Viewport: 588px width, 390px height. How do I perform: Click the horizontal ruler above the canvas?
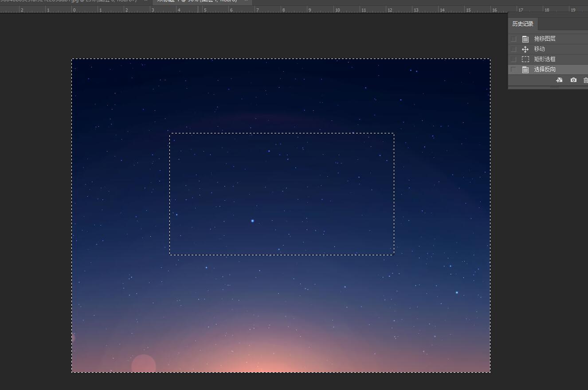click(x=284, y=9)
